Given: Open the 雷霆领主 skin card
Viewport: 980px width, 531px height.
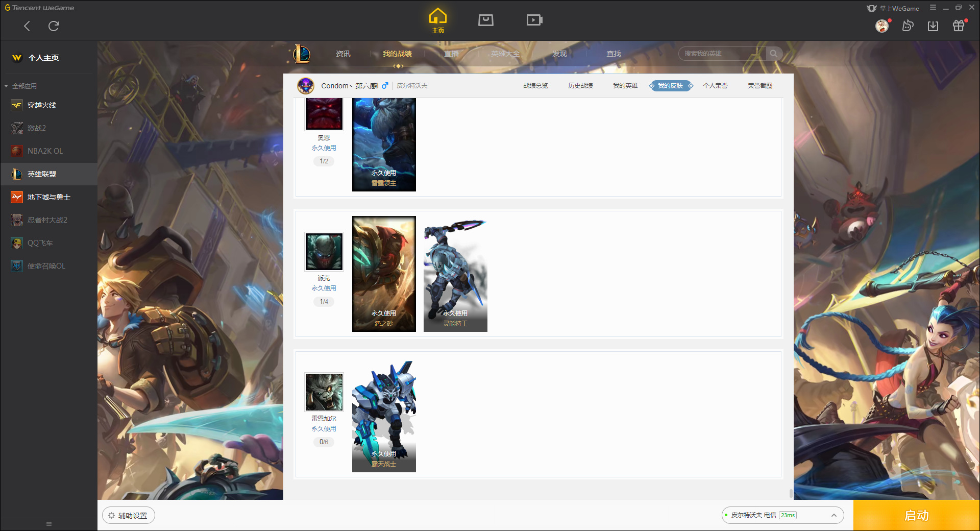Looking at the screenshot, I should 384,145.
